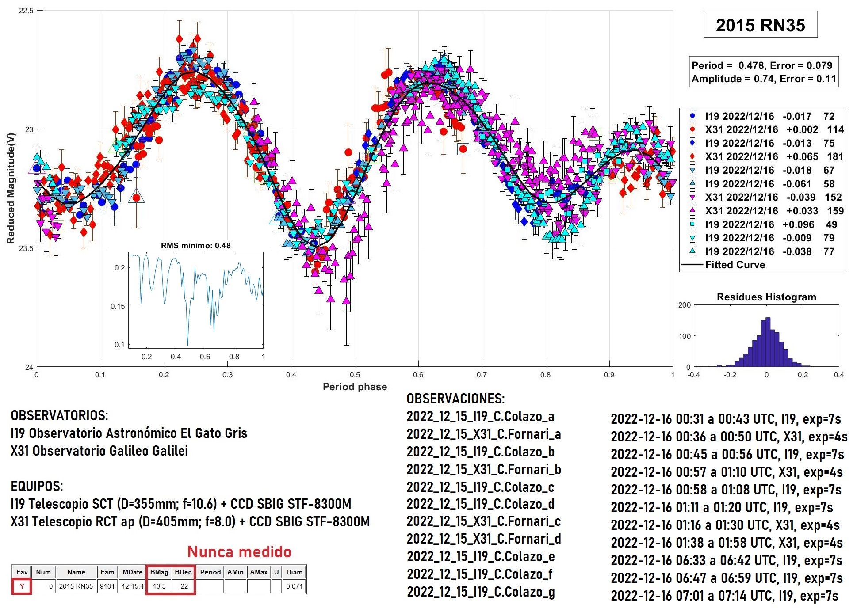The height and width of the screenshot is (616, 857).
Task: Click the Residues Histogram title
Action: (766, 297)
